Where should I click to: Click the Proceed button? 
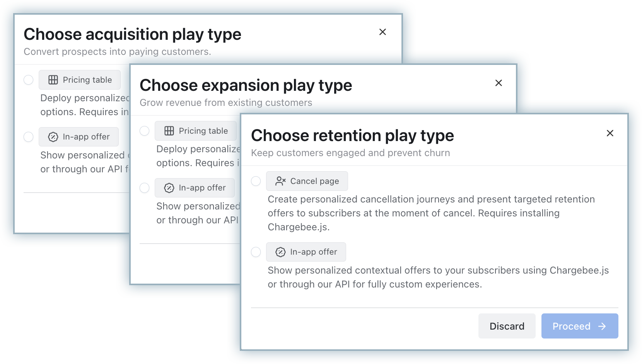[x=579, y=326]
